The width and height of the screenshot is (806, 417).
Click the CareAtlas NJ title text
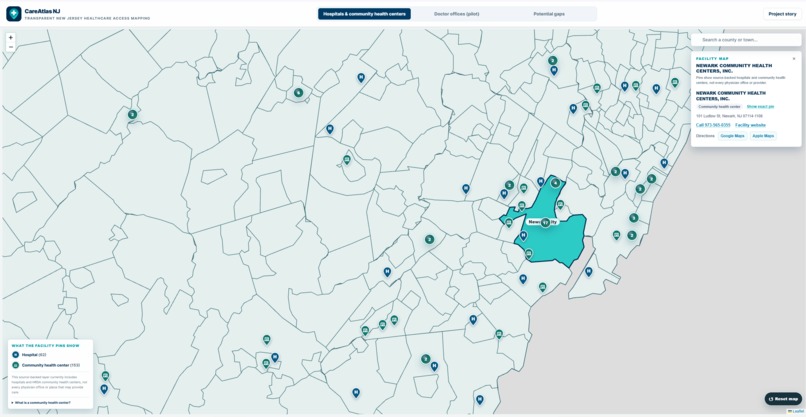click(x=42, y=11)
